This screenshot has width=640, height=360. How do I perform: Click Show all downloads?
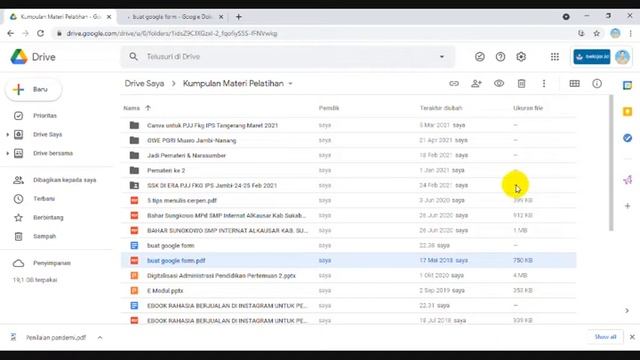(x=605, y=337)
